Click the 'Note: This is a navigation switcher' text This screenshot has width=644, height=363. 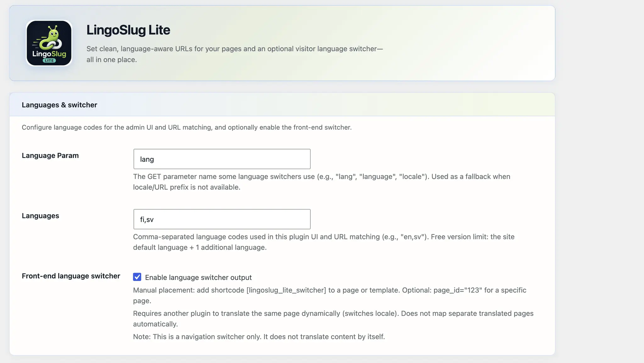[x=259, y=337]
